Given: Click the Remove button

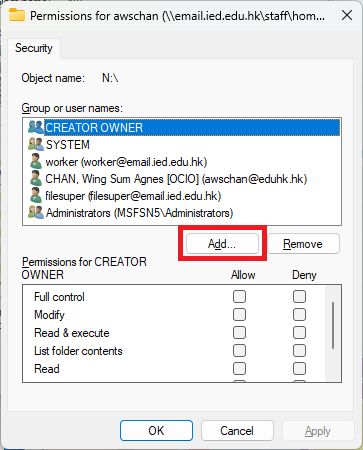Looking at the screenshot, I should (x=303, y=244).
